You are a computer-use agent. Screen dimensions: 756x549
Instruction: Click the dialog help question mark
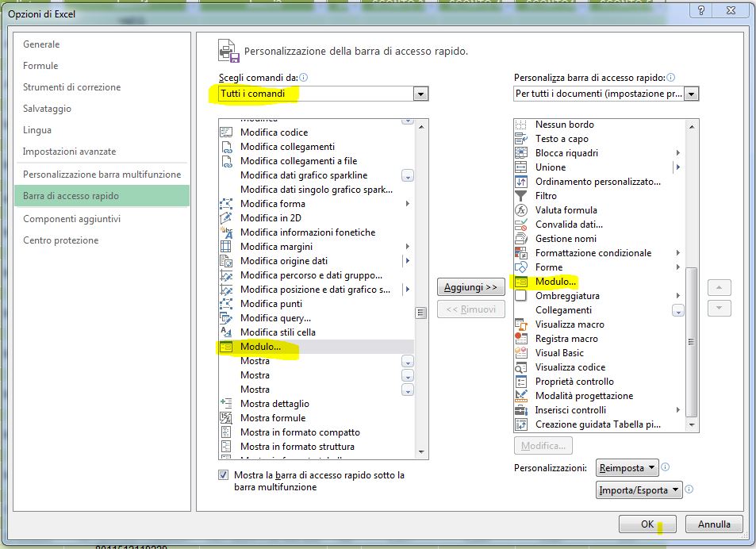[x=701, y=10]
